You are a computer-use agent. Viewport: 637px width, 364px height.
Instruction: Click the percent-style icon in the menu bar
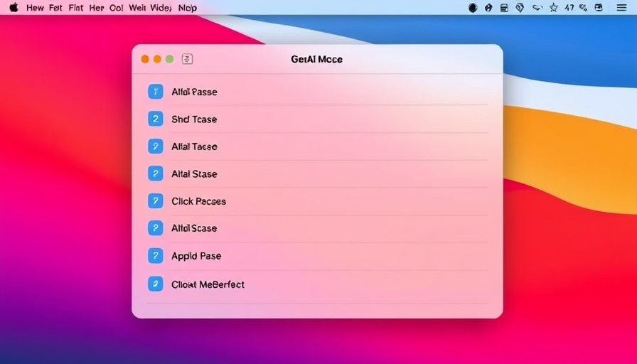tap(584, 8)
